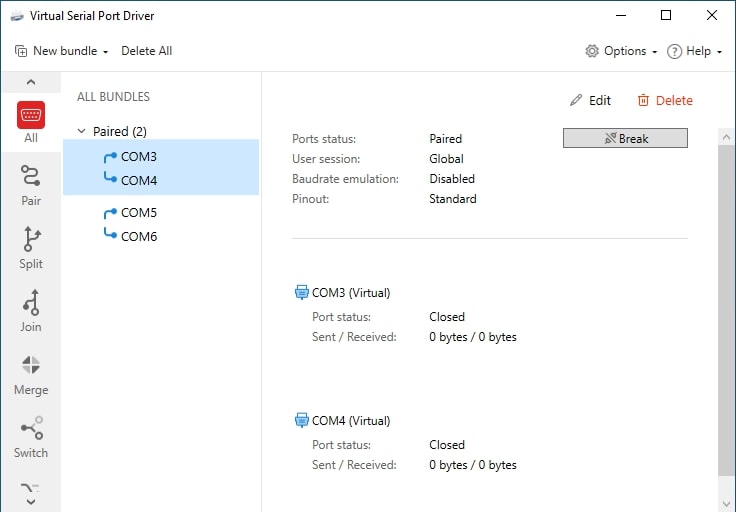Click the Ports status value Paired
Viewport: 736px width, 512px height.
(x=445, y=139)
